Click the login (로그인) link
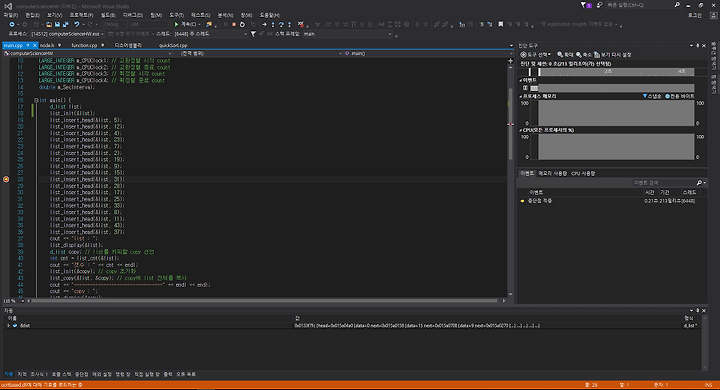This screenshot has width=720, height=390. [x=694, y=15]
